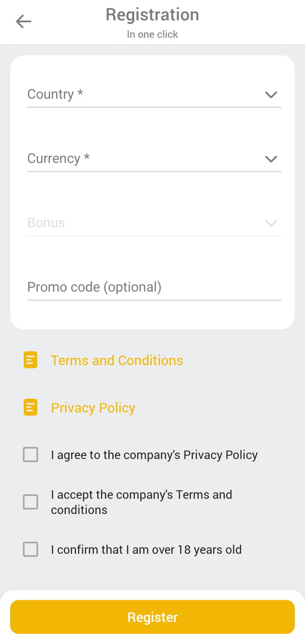The image size is (305, 644).
Task: Expand the Bonus dropdown chevron
Action: pos(271,223)
